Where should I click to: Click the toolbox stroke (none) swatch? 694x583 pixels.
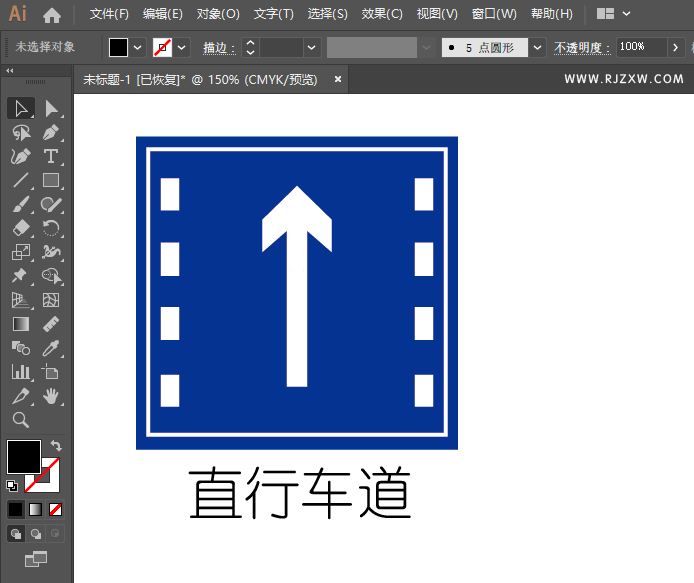(x=50, y=483)
